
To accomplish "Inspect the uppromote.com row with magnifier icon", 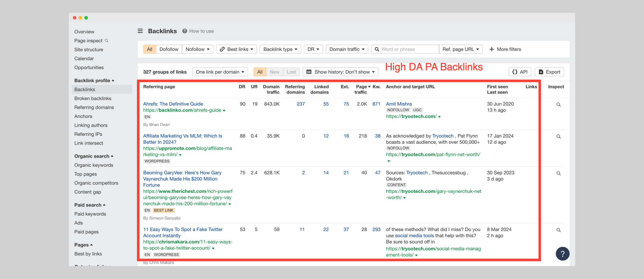I will 558,137.
